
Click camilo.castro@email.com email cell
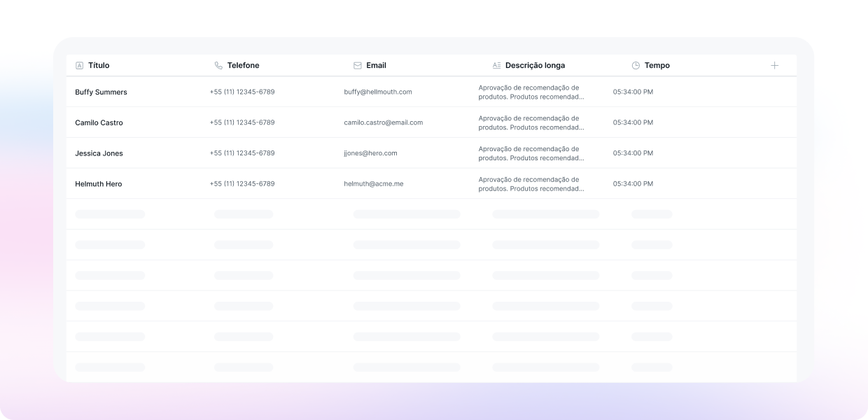383,122
